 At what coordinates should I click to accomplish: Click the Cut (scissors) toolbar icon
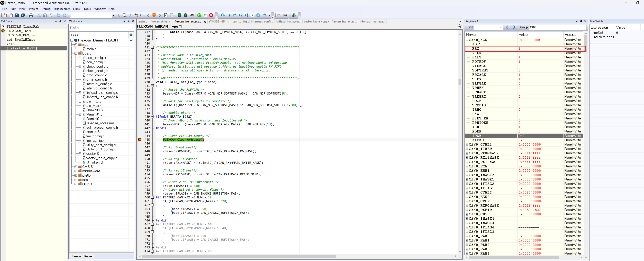click(x=39, y=15)
